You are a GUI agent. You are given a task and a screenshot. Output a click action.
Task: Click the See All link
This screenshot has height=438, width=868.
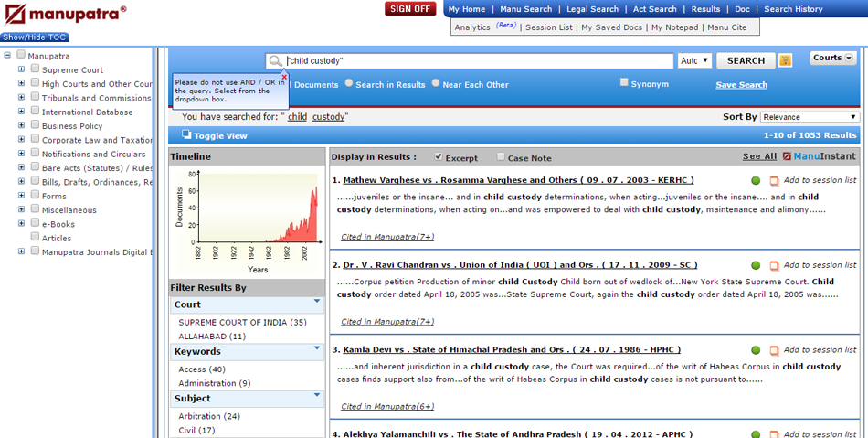pos(759,156)
